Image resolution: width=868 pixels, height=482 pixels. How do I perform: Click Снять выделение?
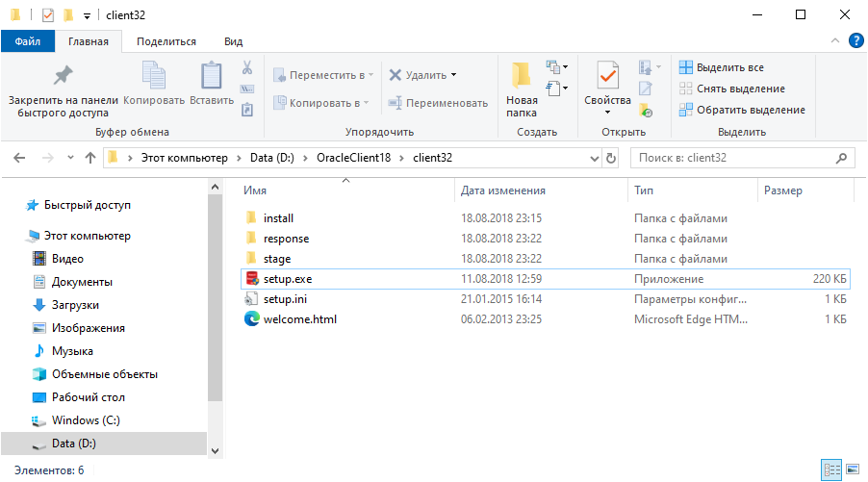coord(731,89)
